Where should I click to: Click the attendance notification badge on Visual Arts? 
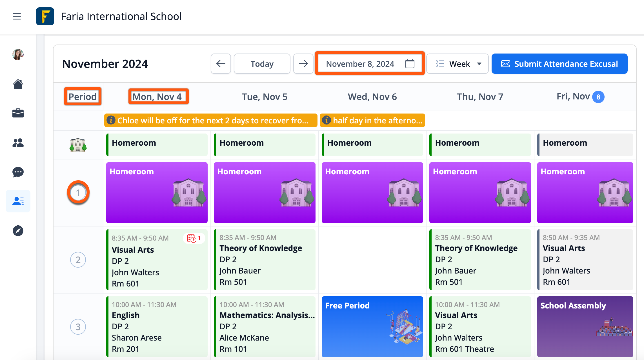point(194,238)
